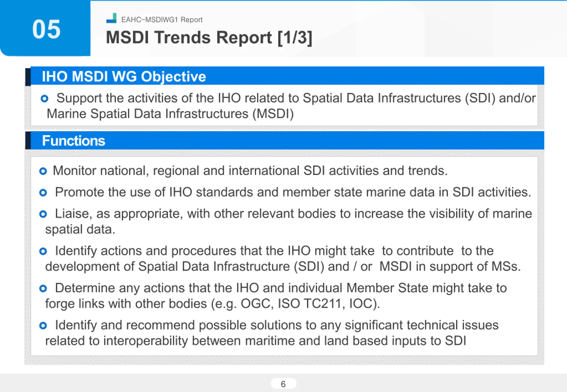Click the 'MSDI Trends Report [1/3]' title
567x392 pixels.
point(209,38)
